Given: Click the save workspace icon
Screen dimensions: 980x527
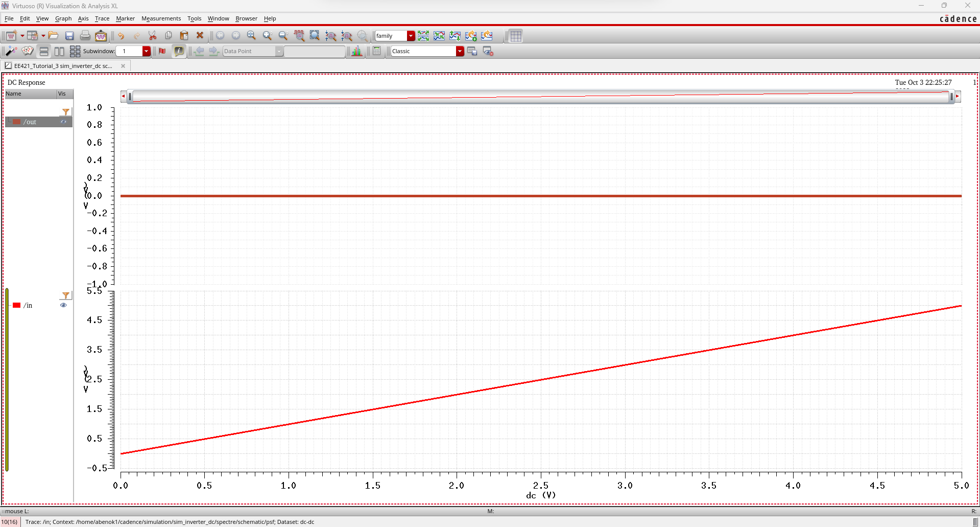Looking at the screenshot, I should (472, 51).
